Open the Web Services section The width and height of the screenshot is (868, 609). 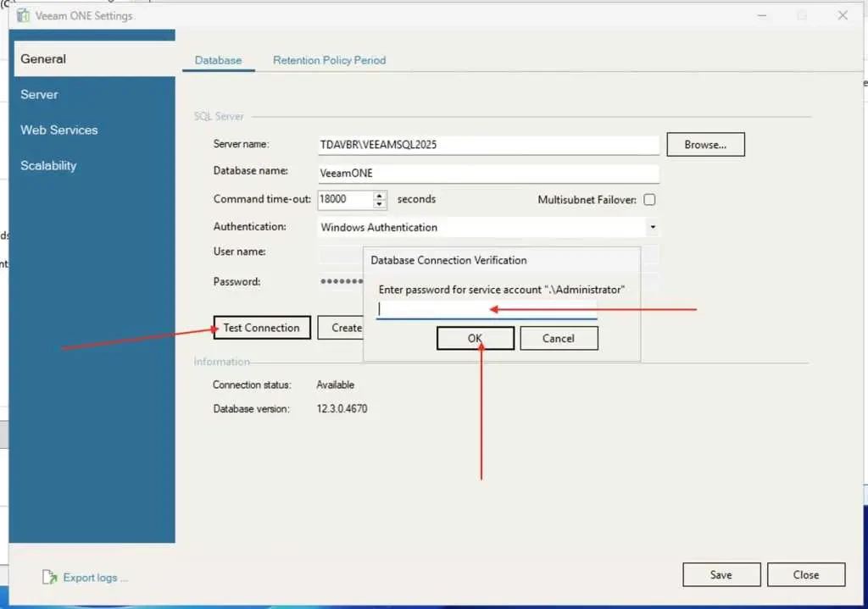(59, 130)
